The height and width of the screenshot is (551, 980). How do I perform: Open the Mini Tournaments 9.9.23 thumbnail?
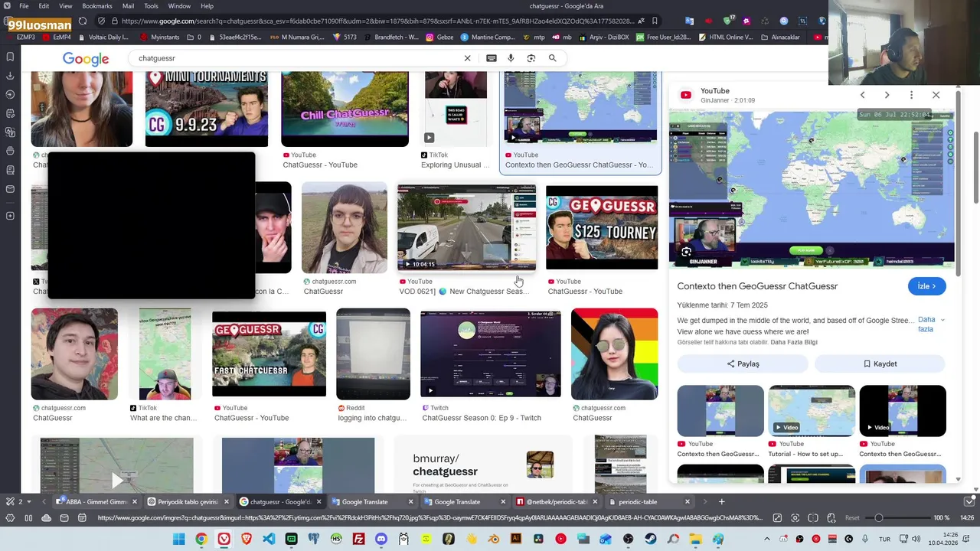(x=207, y=109)
